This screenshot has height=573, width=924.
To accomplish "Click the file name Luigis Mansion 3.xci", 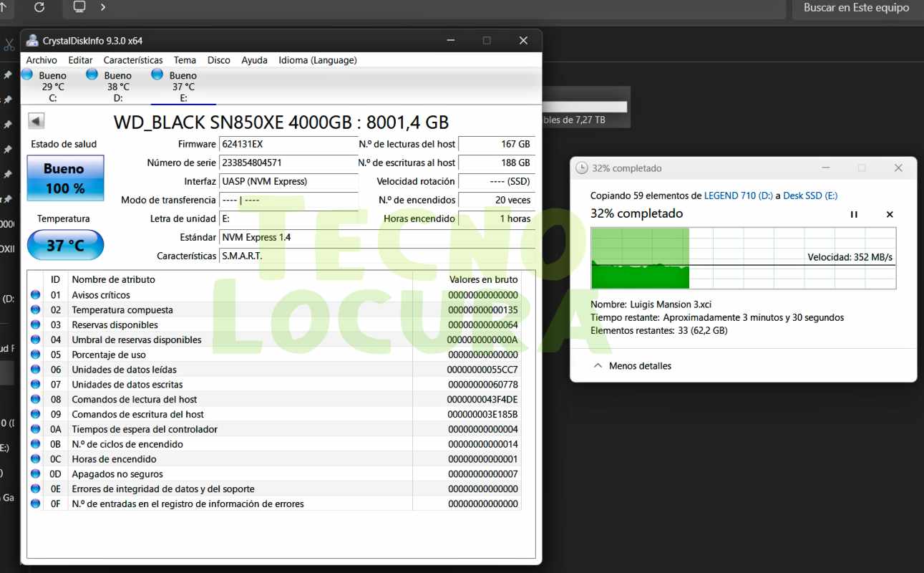I will click(671, 304).
